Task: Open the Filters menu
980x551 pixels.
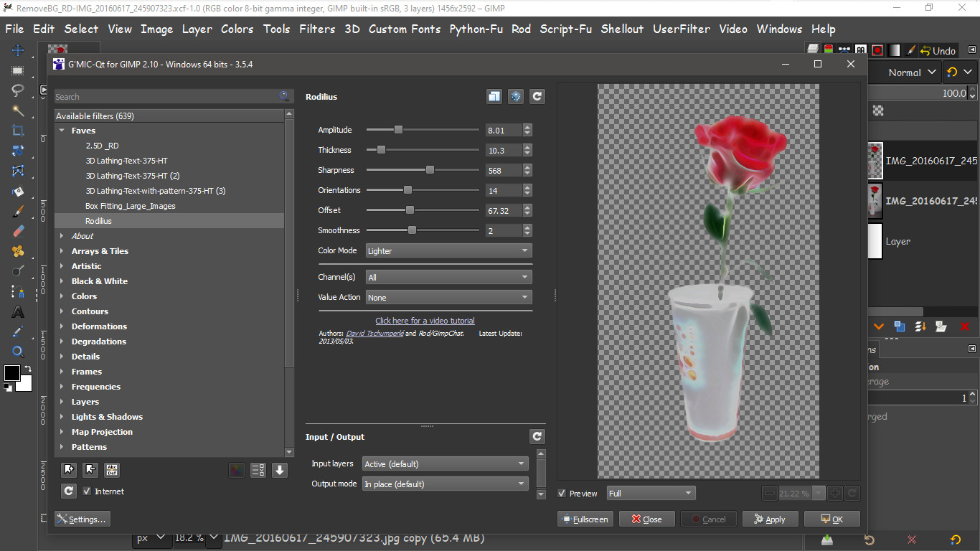Action: tap(317, 29)
